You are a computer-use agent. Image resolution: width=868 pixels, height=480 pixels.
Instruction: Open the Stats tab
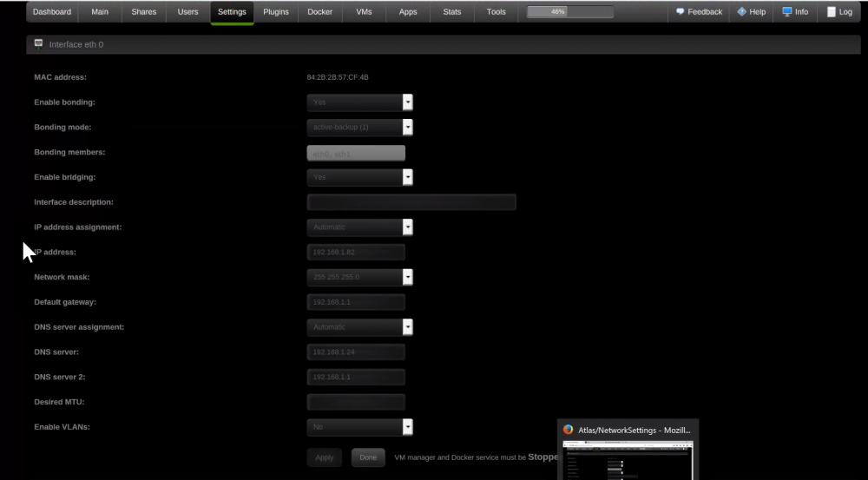(451, 11)
